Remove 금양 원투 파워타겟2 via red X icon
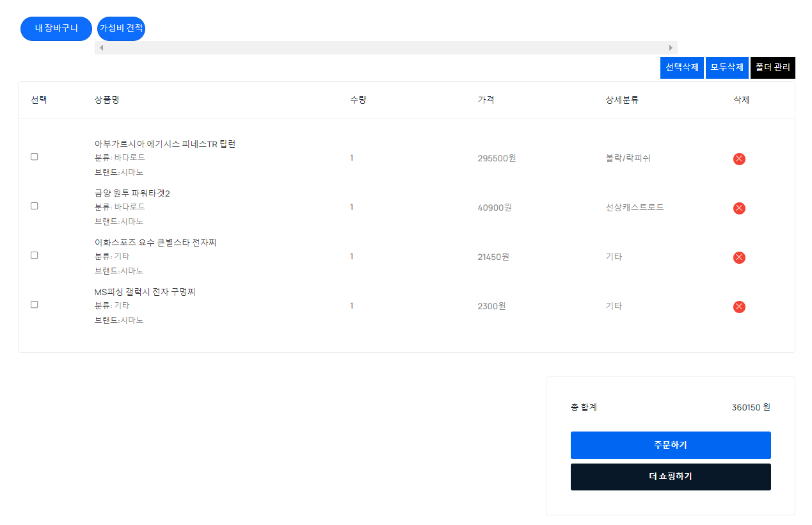Viewport: 812px width, 525px height. 739,208
